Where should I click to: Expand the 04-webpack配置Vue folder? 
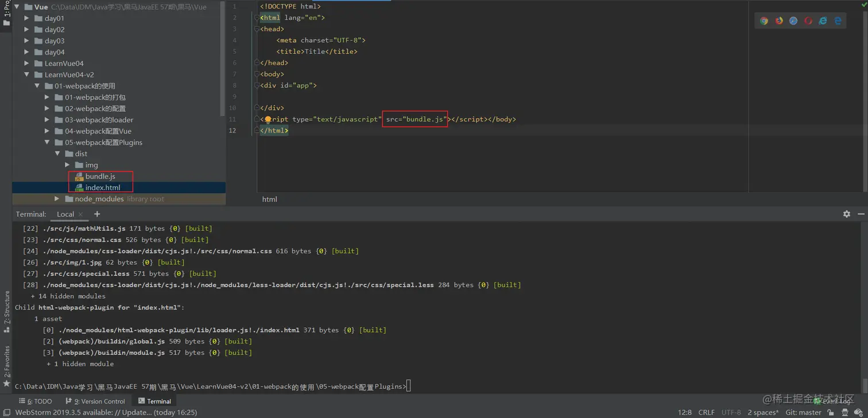pyautogui.click(x=47, y=131)
